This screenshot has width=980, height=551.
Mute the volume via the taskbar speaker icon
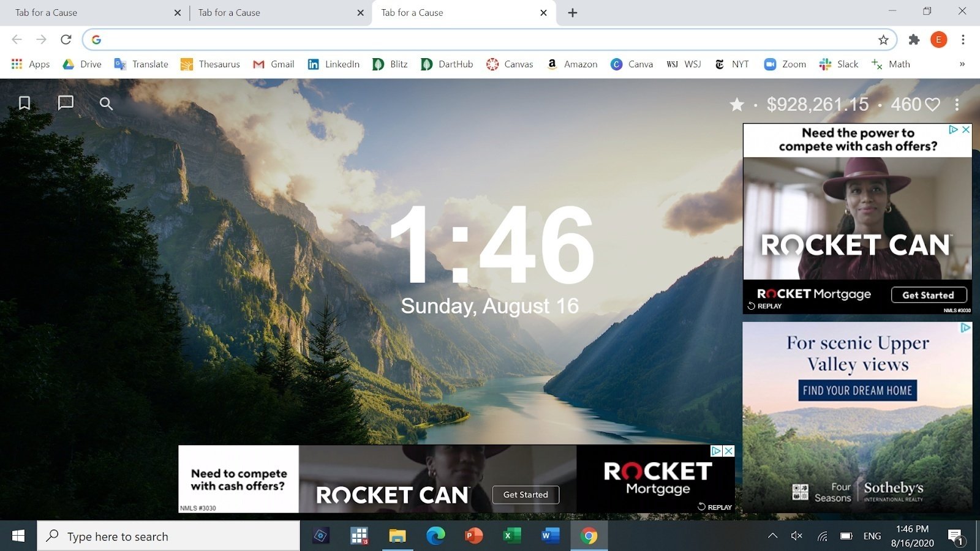pos(797,536)
